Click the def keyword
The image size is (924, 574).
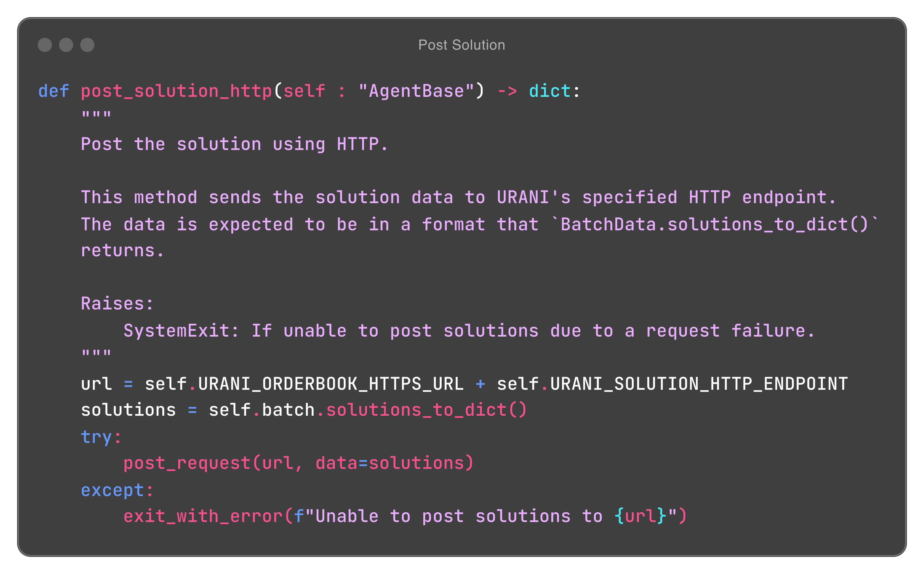tap(53, 92)
